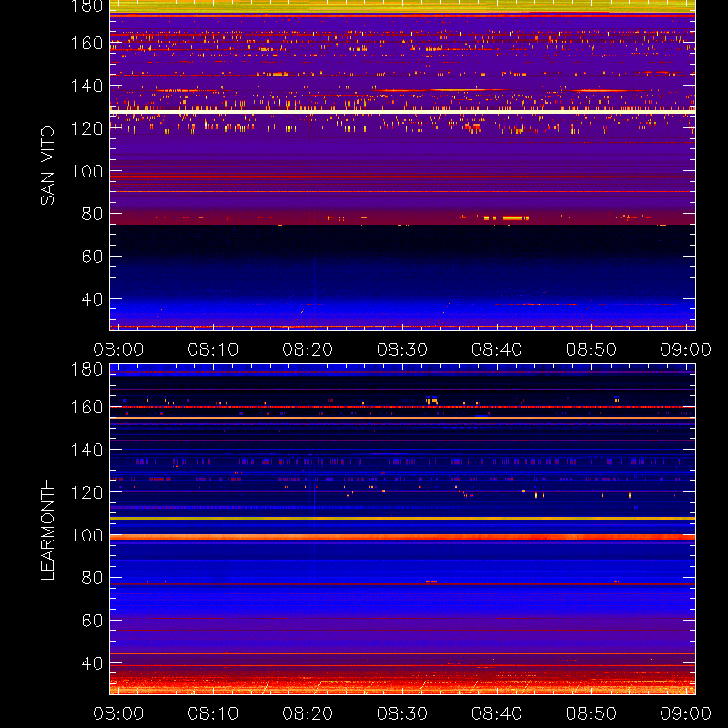Click Learmonth time label 08:00
This screenshot has width=728, height=728.
pyautogui.click(x=118, y=713)
